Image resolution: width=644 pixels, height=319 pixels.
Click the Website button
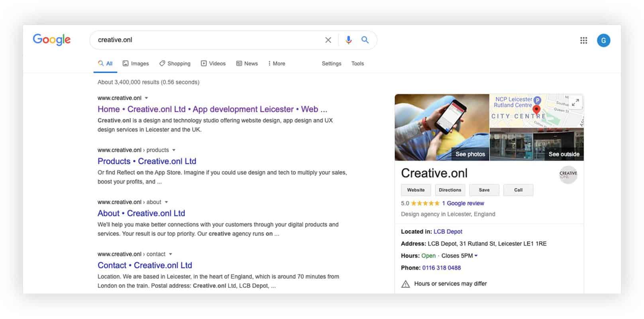click(416, 190)
